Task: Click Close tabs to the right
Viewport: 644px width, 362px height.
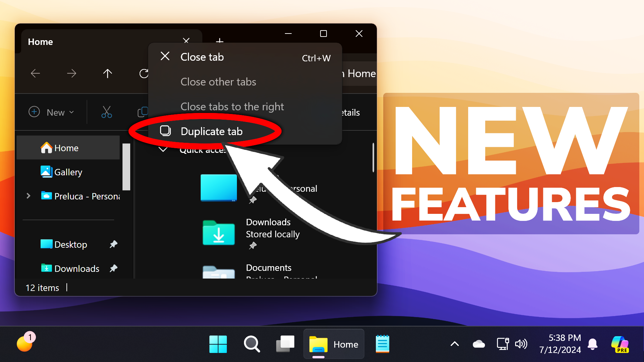Action: click(x=232, y=107)
